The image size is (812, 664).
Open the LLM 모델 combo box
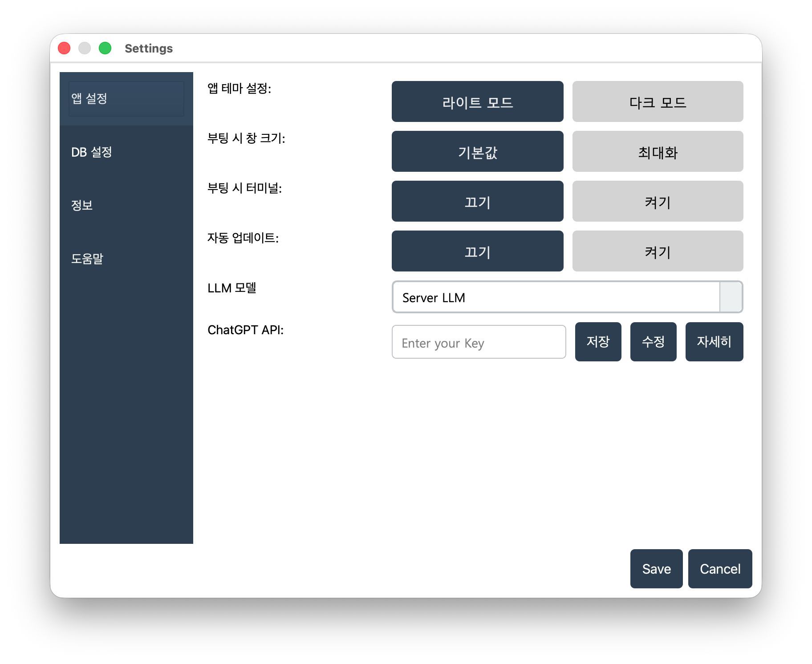(x=567, y=297)
